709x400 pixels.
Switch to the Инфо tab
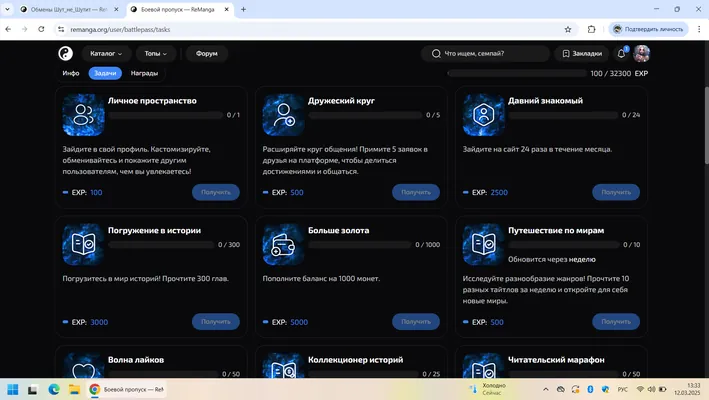[x=71, y=73]
